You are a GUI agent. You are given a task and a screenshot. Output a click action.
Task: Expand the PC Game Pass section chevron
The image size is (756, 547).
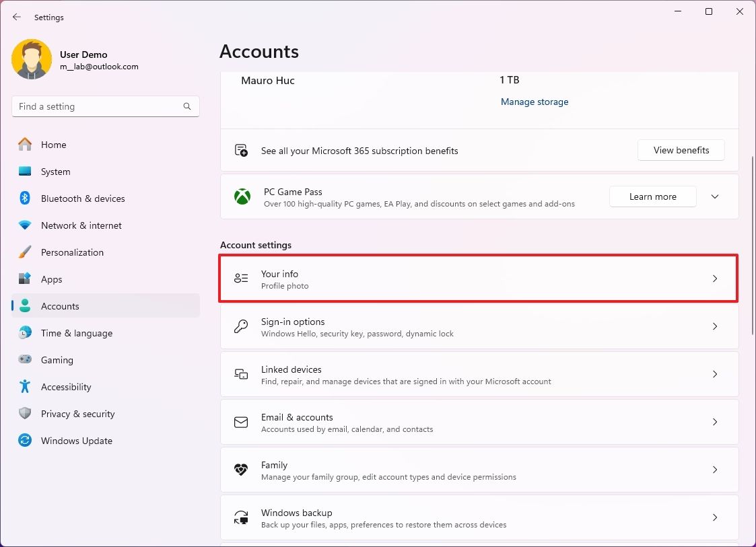coord(714,196)
